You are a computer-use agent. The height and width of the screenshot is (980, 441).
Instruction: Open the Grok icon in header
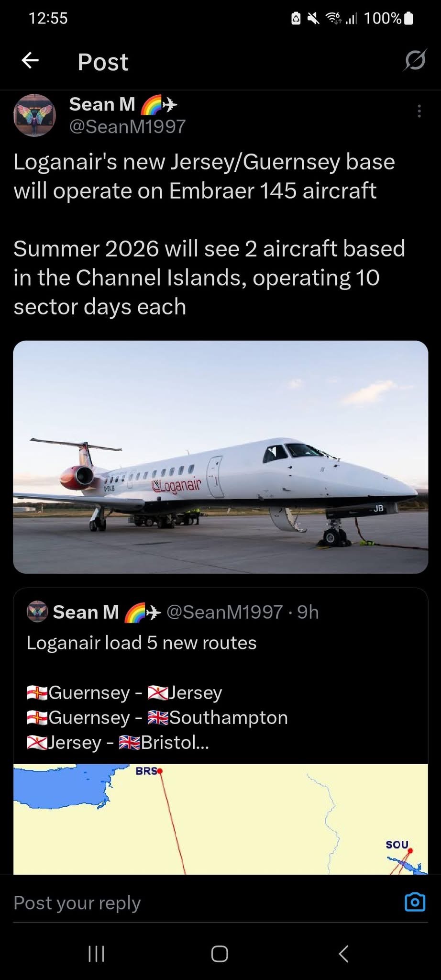point(415,61)
